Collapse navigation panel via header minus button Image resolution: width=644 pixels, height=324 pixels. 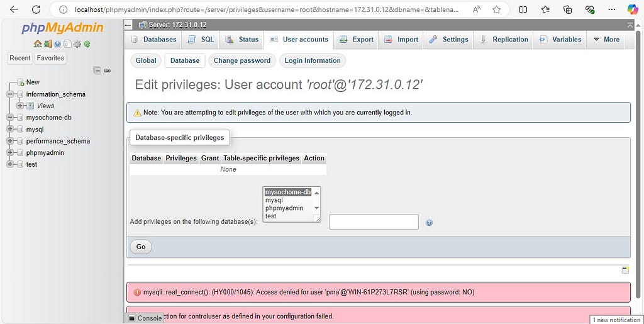(x=128, y=25)
